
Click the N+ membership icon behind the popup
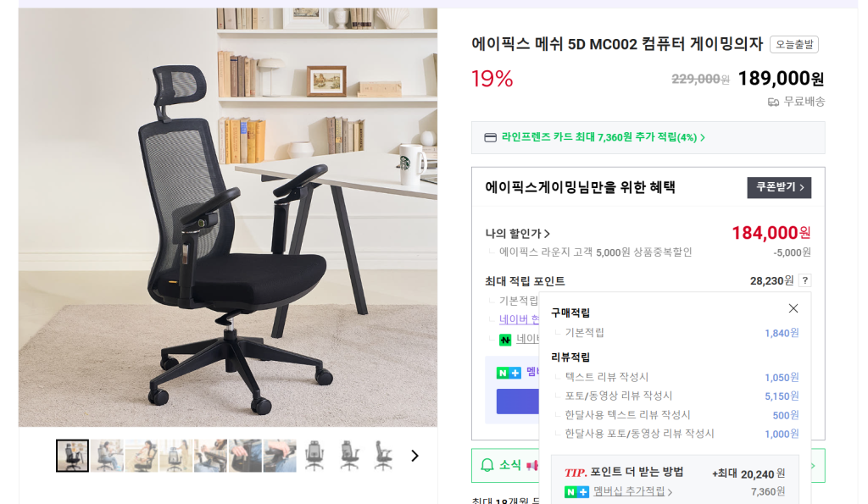[x=509, y=373]
